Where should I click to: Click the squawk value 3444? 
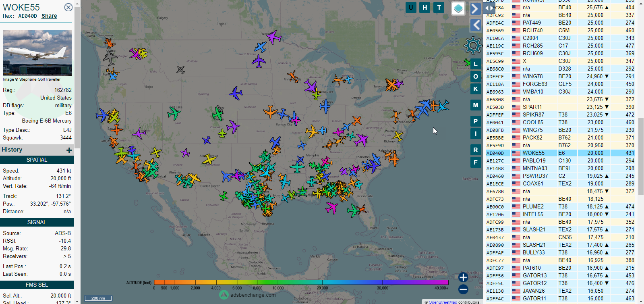pyautogui.click(x=66, y=138)
